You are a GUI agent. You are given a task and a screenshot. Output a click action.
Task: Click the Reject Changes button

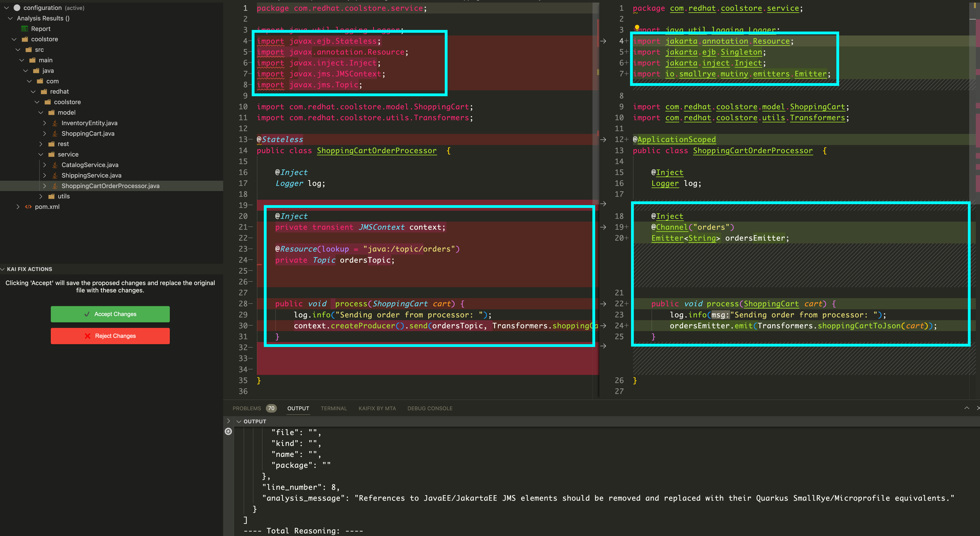pyautogui.click(x=110, y=336)
